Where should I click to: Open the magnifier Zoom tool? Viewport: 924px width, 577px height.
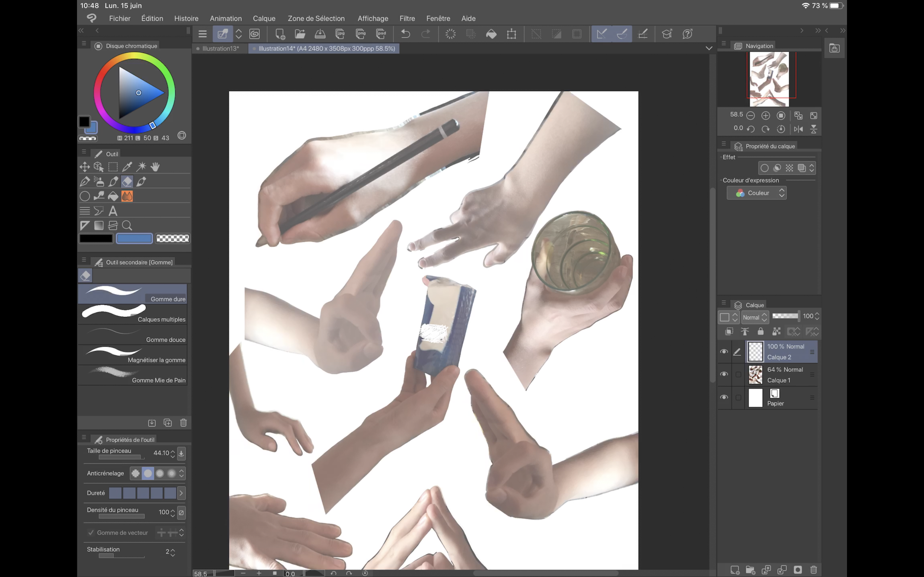[127, 226]
